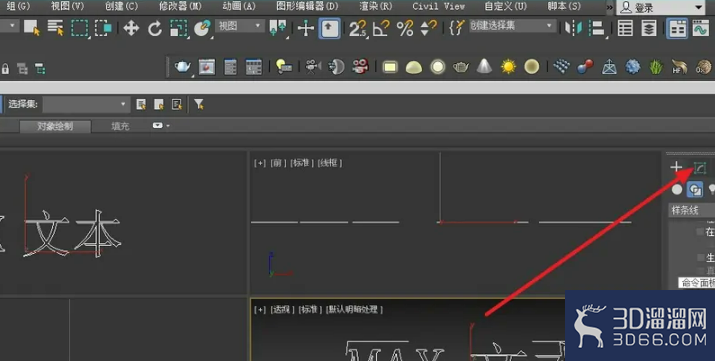715x361 pixels.
Task: Toggle Layer Explorer icon
Action: coord(649,28)
